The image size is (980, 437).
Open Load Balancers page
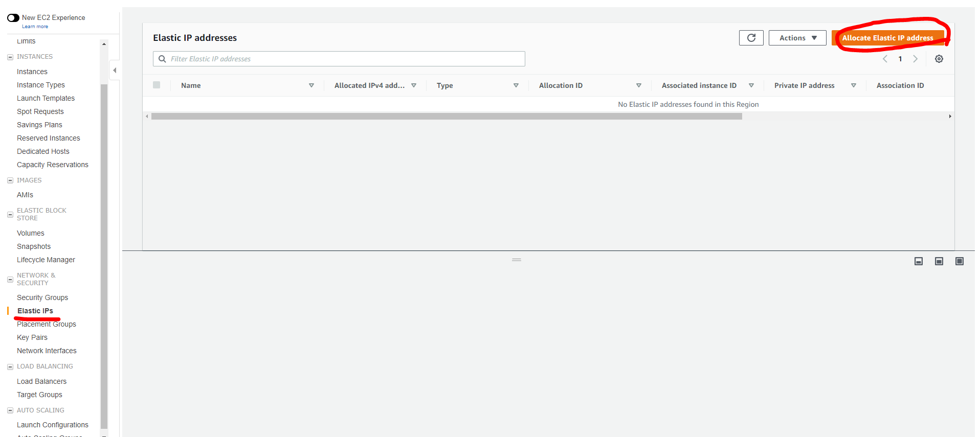pos(41,381)
